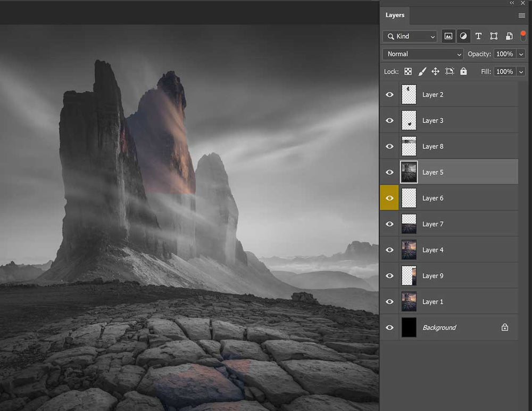The width and height of the screenshot is (532, 411).
Task: Click the 'Lock:' label
Action: 391,72
